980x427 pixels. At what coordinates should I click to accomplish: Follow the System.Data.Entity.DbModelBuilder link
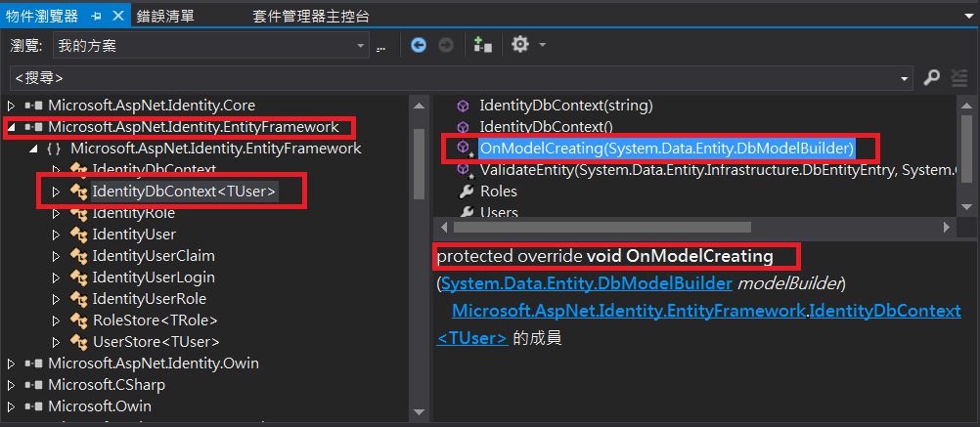(x=586, y=283)
